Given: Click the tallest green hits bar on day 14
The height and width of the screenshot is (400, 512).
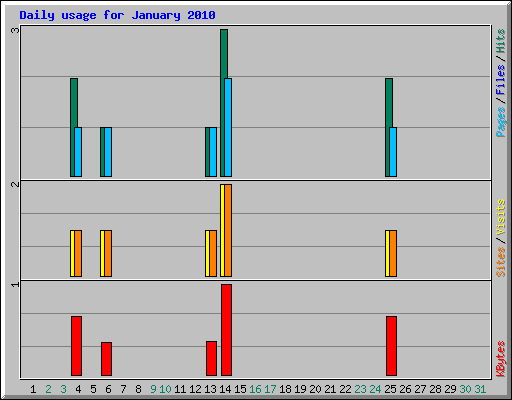Looking at the screenshot, I should click(223, 103).
